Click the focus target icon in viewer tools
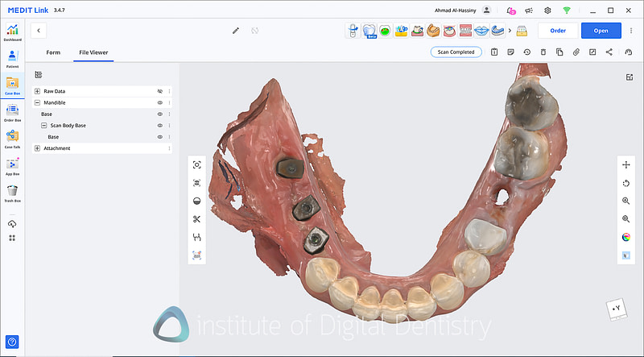The width and height of the screenshot is (644, 357). 196,165
